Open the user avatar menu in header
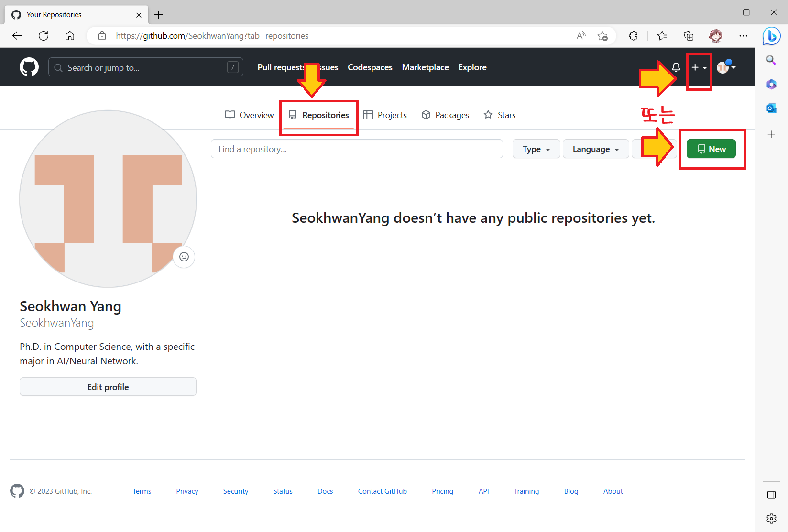Image resolution: width=788 pixels, height=532 pixels. click(726, 67)
